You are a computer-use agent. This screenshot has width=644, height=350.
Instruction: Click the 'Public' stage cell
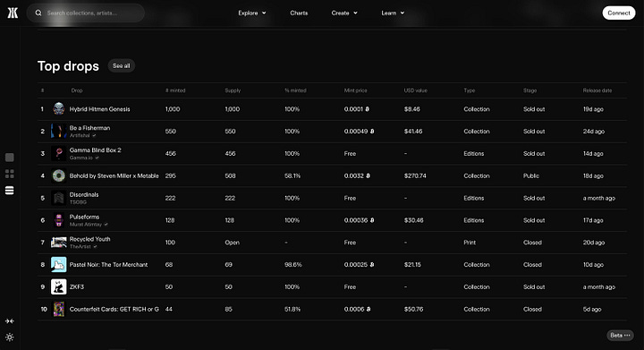[x=531, y=175]
